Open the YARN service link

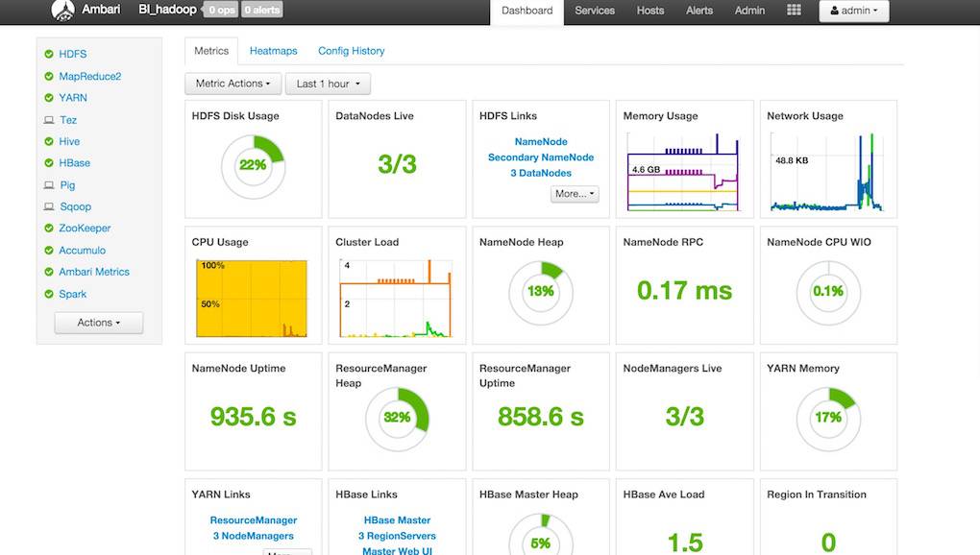pos(73,98)
